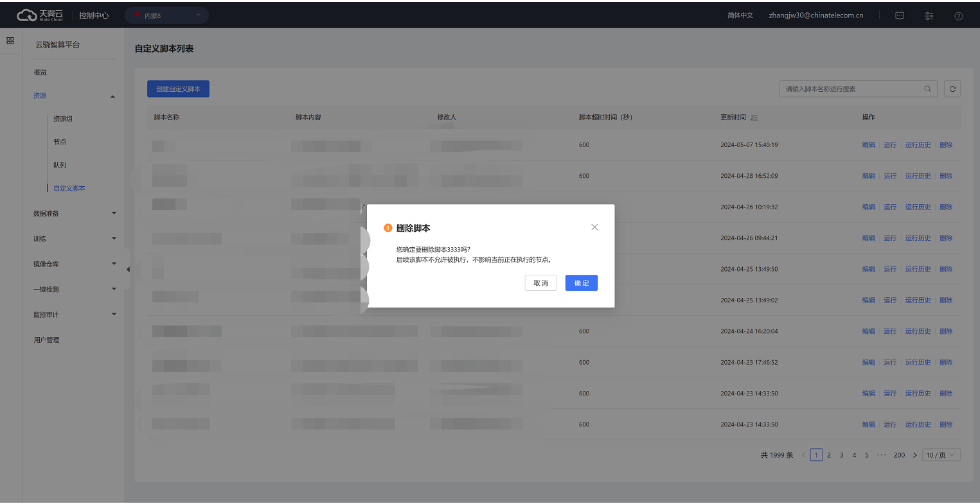
Task: Collapse the sidebar with the arrow handle
Action: click(127, 269)
